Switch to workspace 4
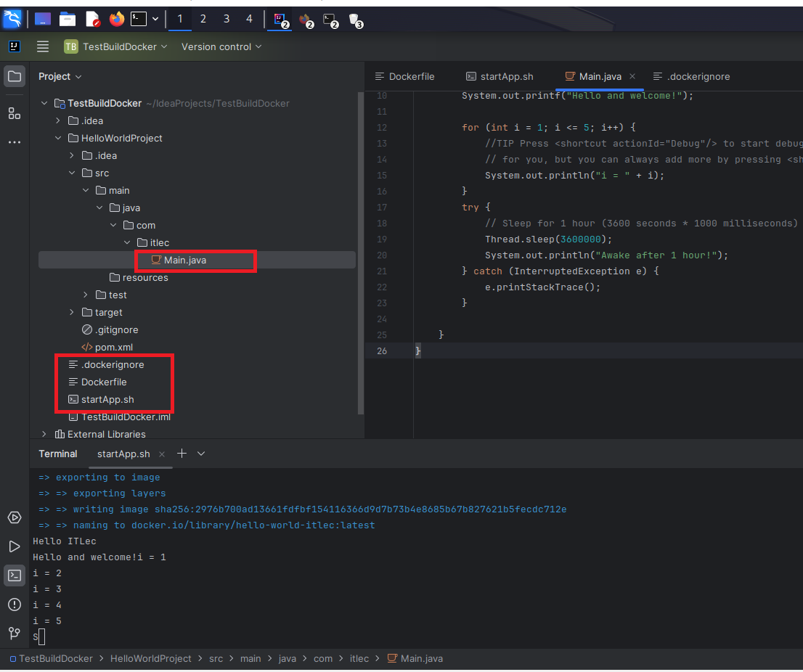The width and height of the screenshot is (803, 672). tap(250, 19)
